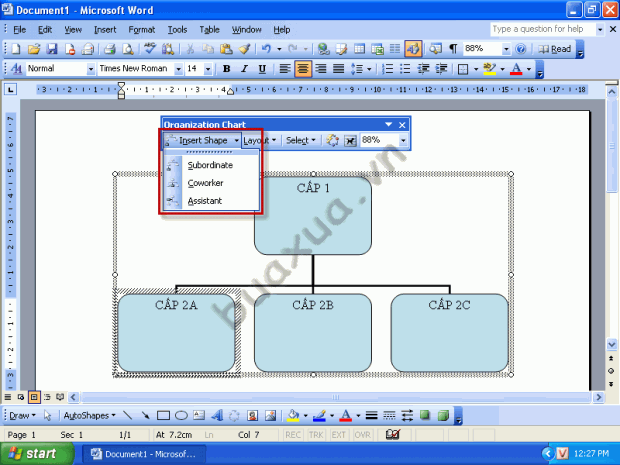620x465 pixels.
Task: Click the Rectangle shape tool
Action: click(163, 415)
